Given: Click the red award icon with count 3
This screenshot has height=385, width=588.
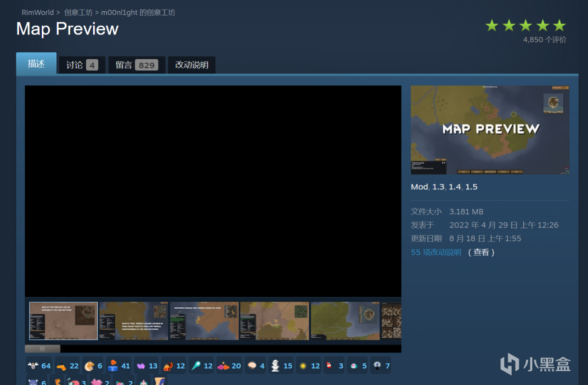Looking at the screenshot, I should pyautogui.click(x=334, y=366).
